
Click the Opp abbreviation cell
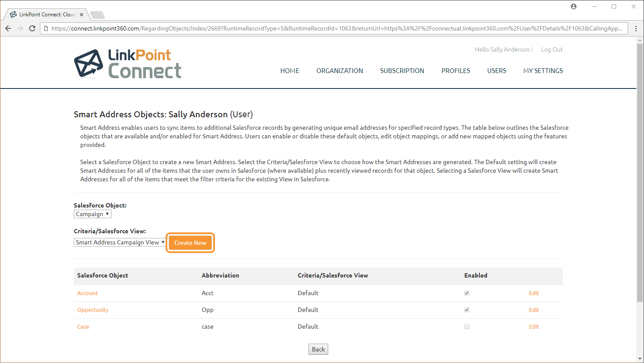coord(208,310)
